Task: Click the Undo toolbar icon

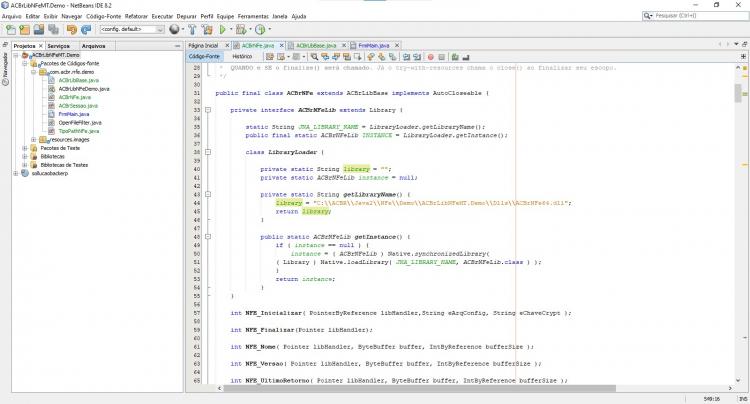Action: pyautogui.click(x=72, y=30)
